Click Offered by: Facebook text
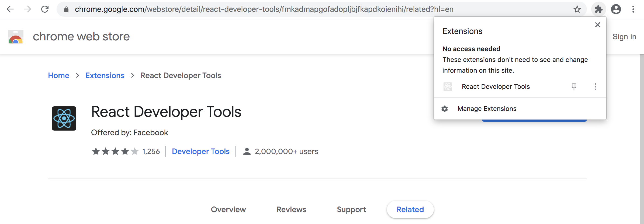Image resolution: width=644 pixels, height=224 pixels. click(129, 132)
